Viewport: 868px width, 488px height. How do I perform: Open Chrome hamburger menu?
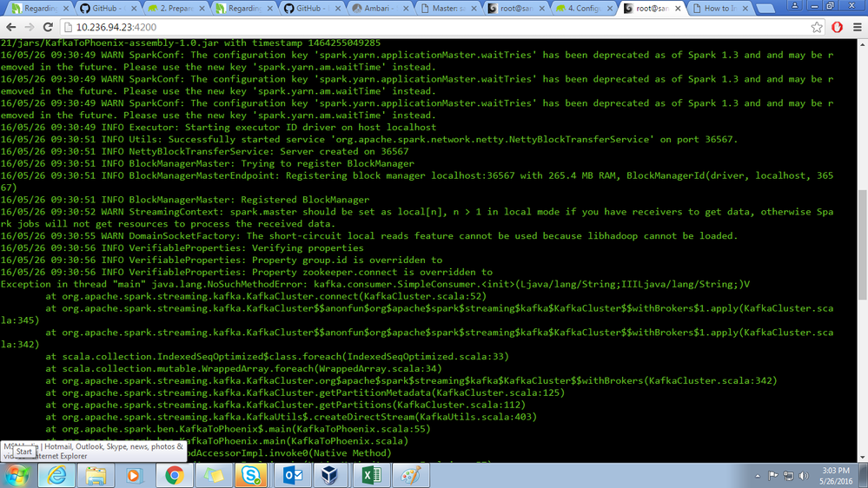pyautogui.click(x=857, y=27)
